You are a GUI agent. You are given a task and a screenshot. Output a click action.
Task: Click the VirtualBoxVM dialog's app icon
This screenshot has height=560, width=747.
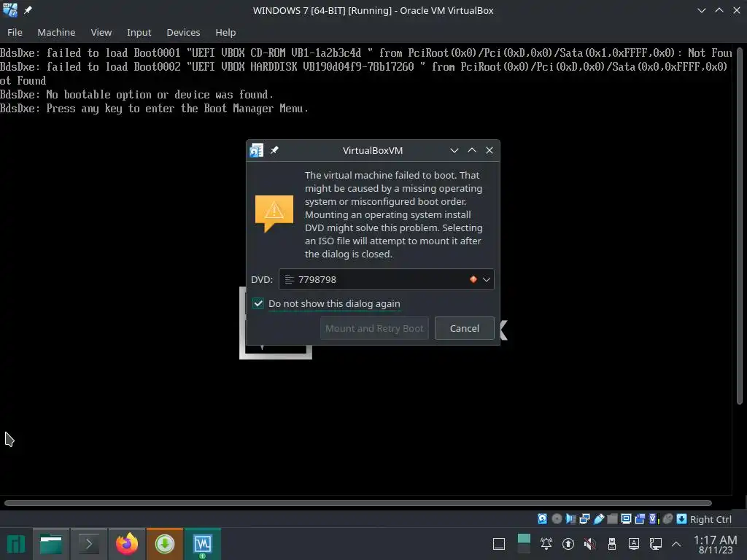click(256, 150)
